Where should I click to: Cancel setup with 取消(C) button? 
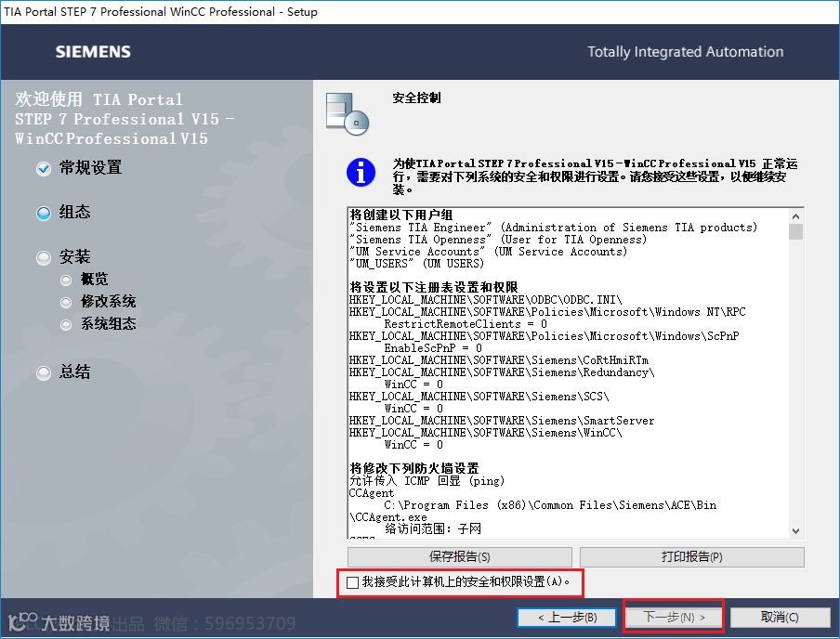click(x=780, y=617)
